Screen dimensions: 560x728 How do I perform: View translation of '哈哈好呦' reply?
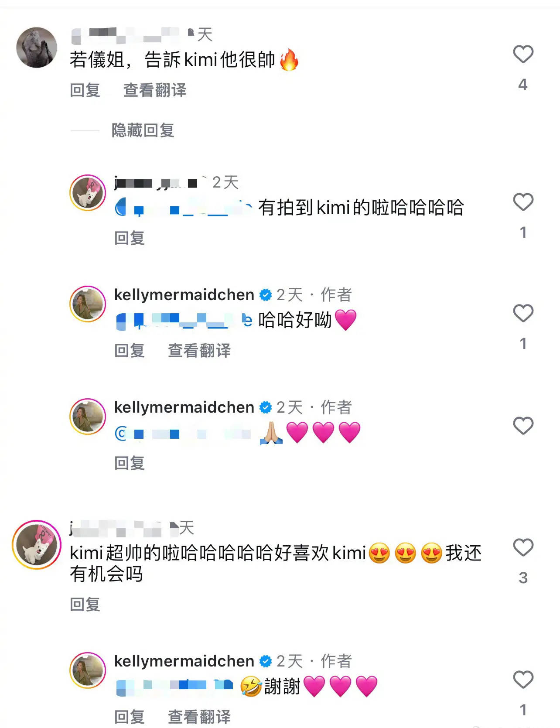(x=199, y=350)
